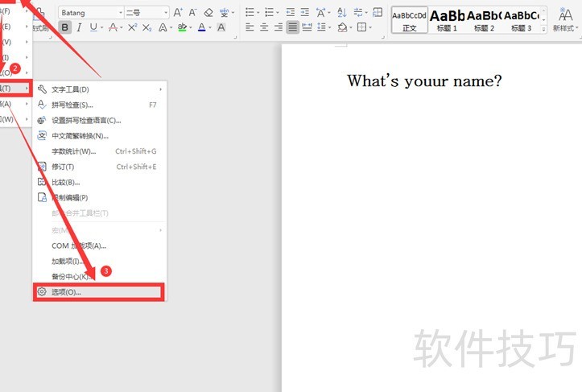Open the font size 二号 dropdown

[x=166, y=13]
